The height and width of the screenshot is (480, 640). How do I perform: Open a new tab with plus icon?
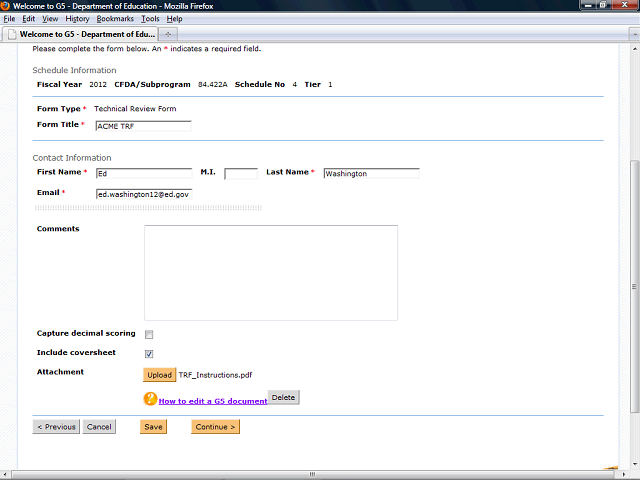168,34
